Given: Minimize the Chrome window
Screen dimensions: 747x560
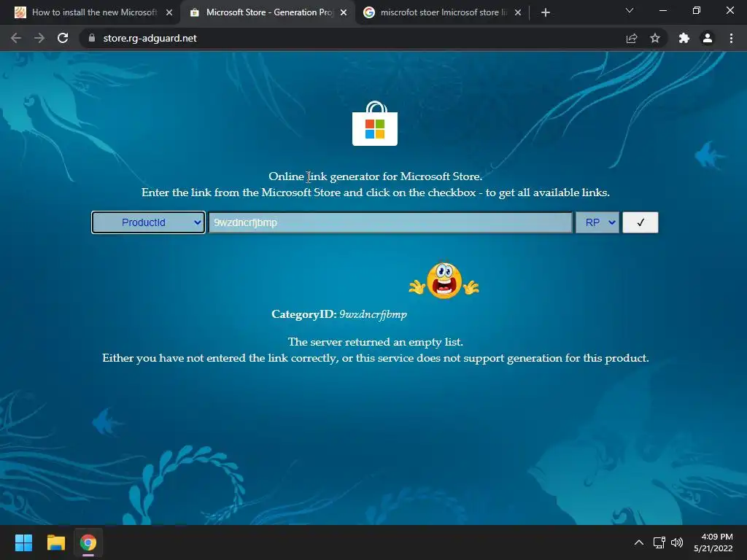Looking at the screenshot, I should pyautogui.click(x=662, y=10).
